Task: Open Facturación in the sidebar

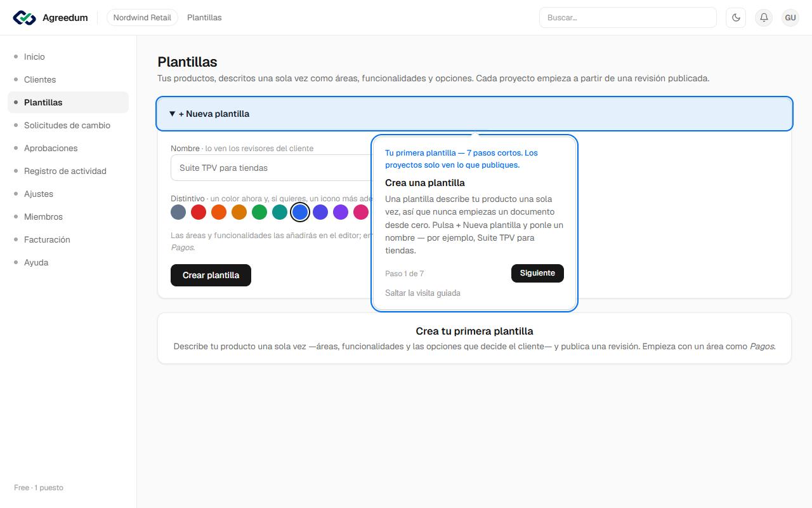Action: (x=68, y=239)
